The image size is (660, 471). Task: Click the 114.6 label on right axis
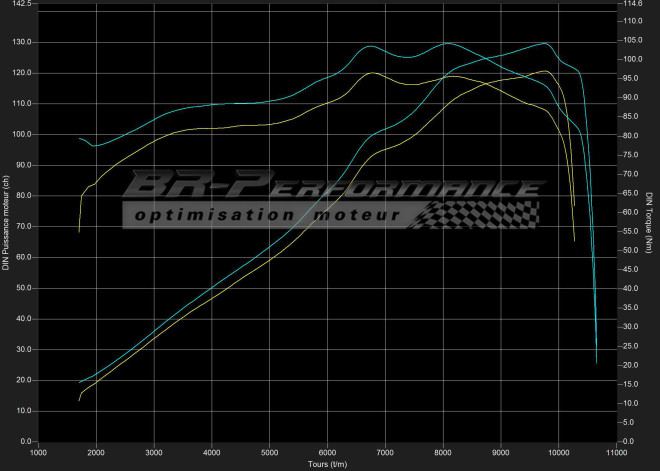point(632,5)
